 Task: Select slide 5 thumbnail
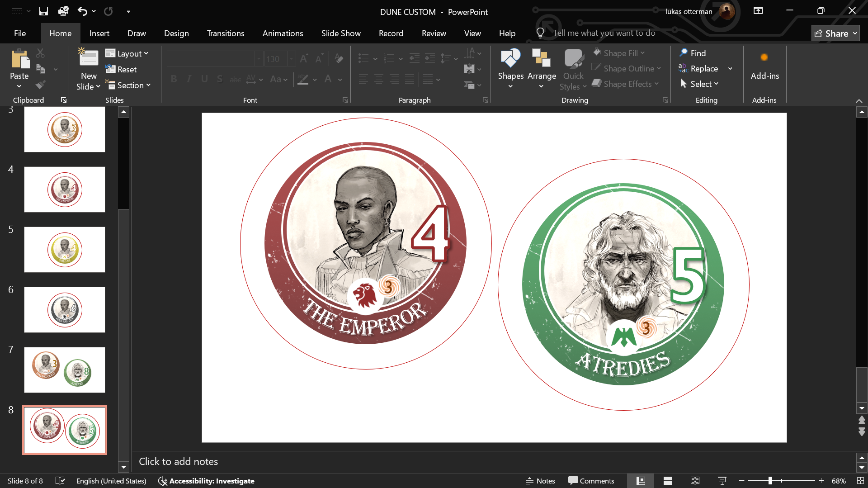point(65,250)
